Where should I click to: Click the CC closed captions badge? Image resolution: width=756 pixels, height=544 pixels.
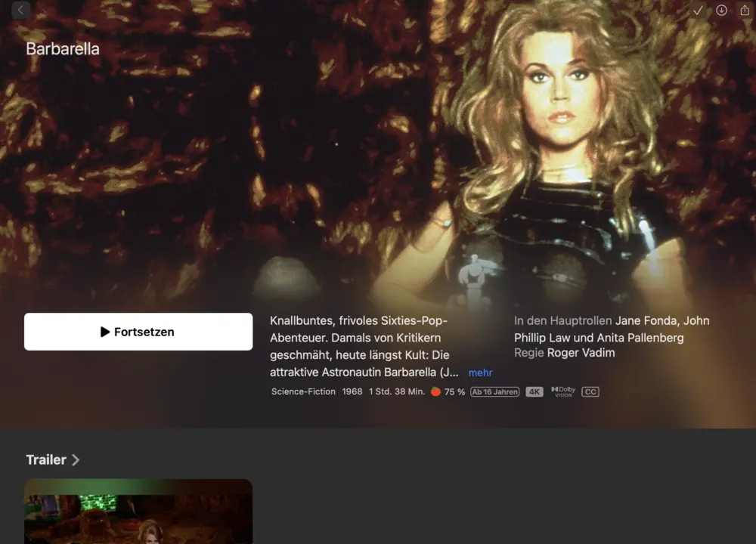(590, 391)
